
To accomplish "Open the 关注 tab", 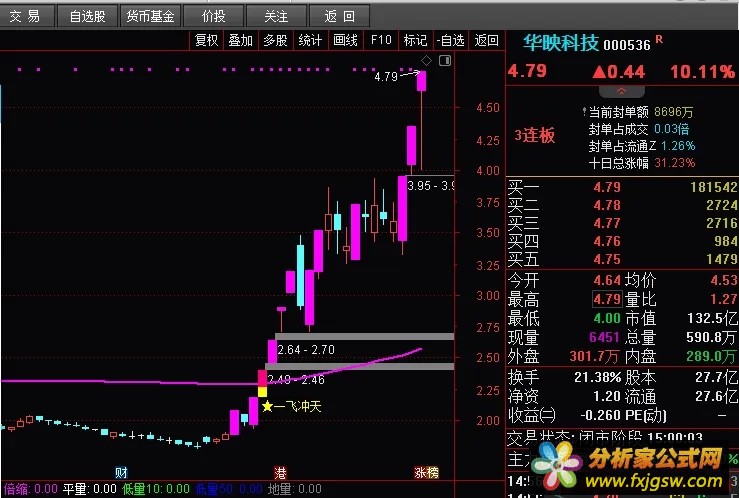I will tap(276, 16).
